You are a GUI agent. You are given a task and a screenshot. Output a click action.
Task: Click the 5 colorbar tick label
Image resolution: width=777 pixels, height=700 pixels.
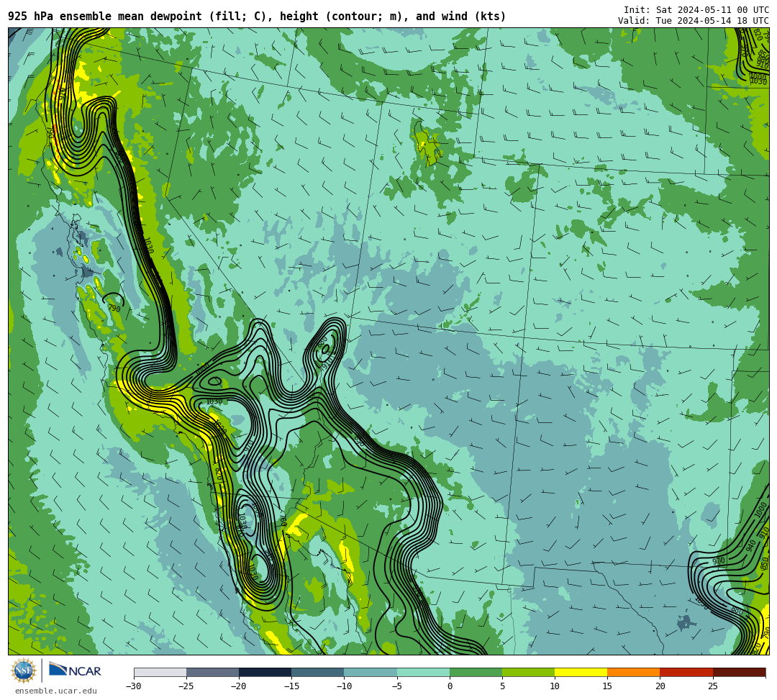pos(502,686)
